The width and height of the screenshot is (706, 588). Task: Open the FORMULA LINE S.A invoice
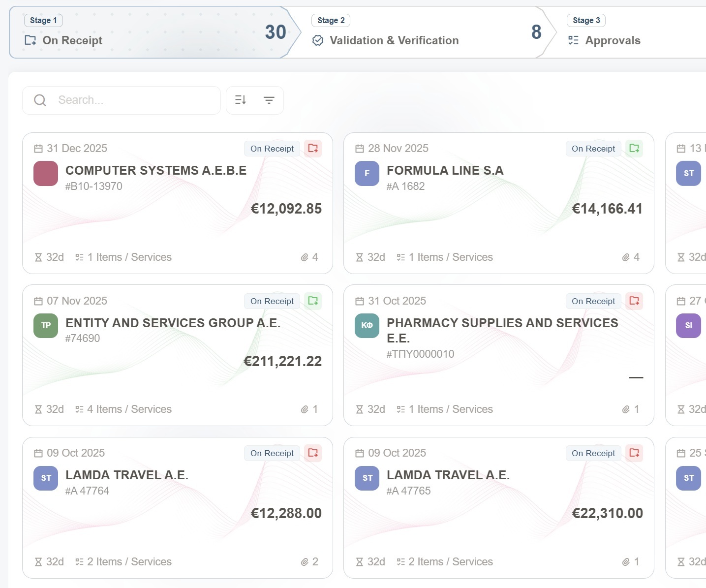(x=499, y=203)
